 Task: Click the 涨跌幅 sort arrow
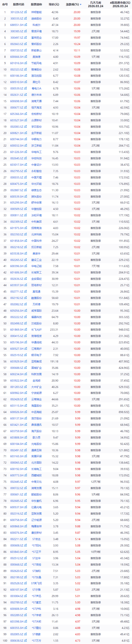point(80,5)
